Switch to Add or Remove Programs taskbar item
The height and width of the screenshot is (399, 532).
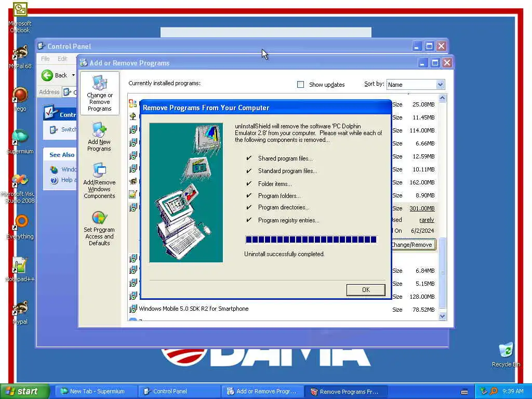pyautogui.click(x=262, y=391)
